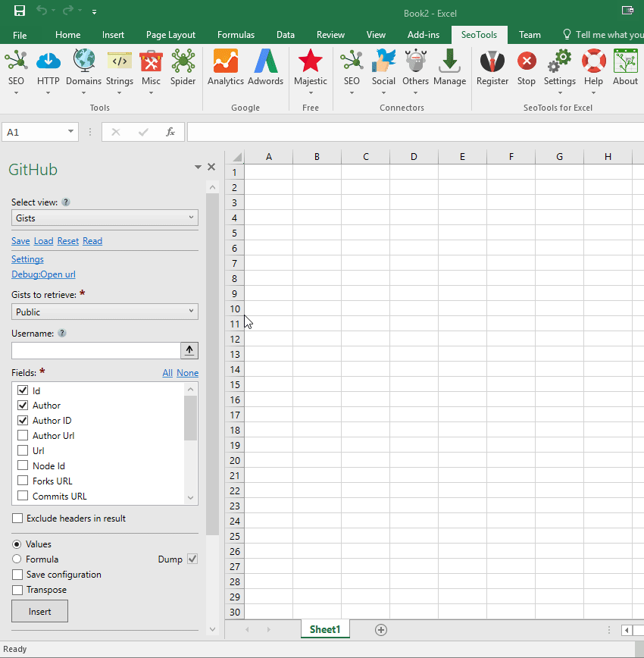Image resolution: width=644 pixels, height=658 pixels.
Task: Click the help icon next to Select view
Action: point(66,202)
